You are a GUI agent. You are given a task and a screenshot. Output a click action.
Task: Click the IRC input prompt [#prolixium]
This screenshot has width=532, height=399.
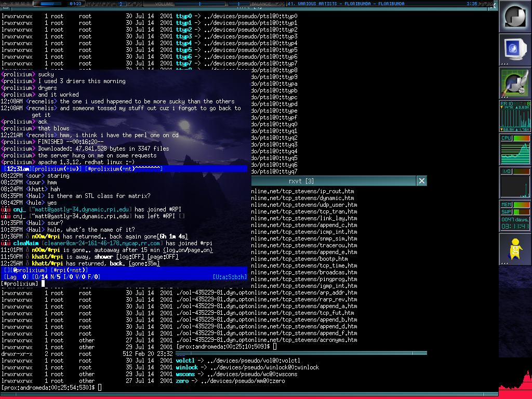tap(20, 284)
